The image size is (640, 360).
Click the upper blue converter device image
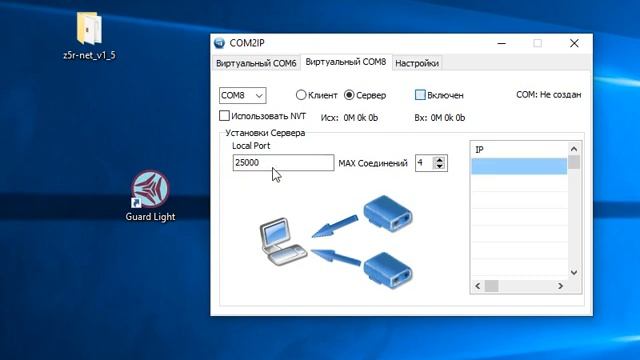pos(388,213)
